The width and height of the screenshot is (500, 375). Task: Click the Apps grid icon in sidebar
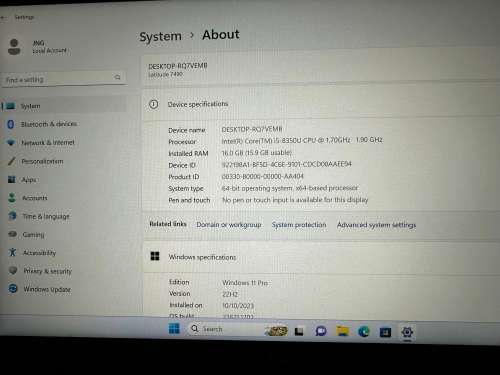click(x=12, y=179)
